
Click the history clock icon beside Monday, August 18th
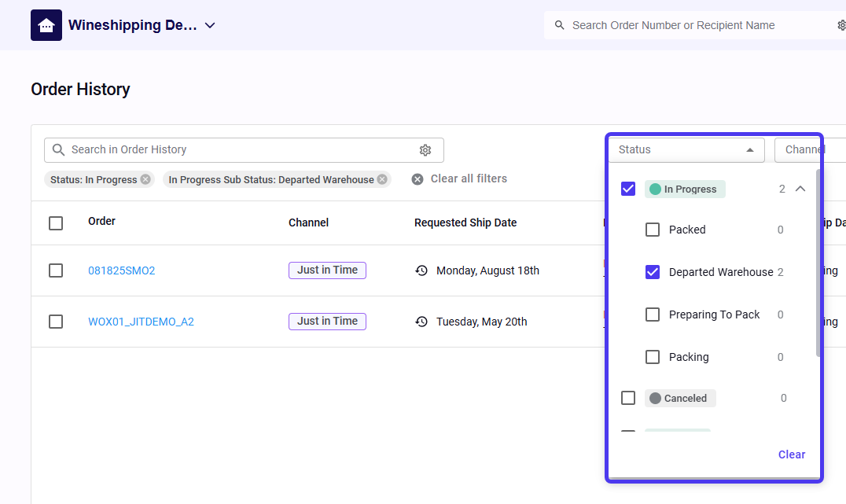click(421, 270)
